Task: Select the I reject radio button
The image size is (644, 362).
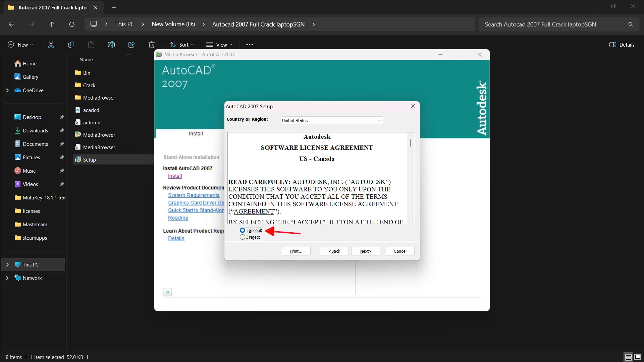Action: click(x=243, y=237)
